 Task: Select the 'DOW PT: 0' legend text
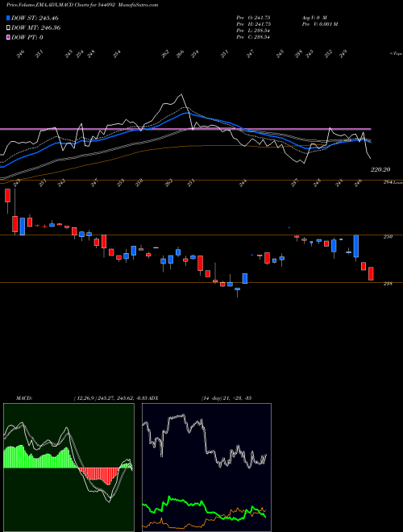(27, 37)
